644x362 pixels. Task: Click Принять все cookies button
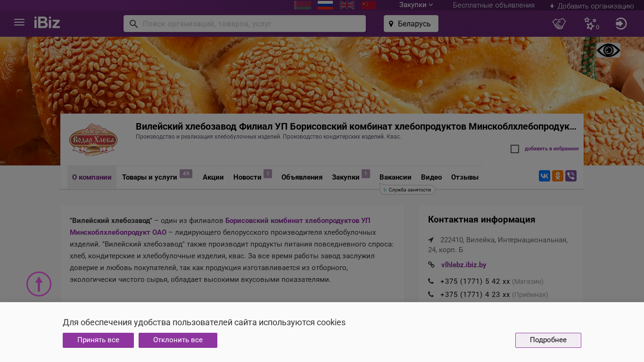tap(98, 340)
